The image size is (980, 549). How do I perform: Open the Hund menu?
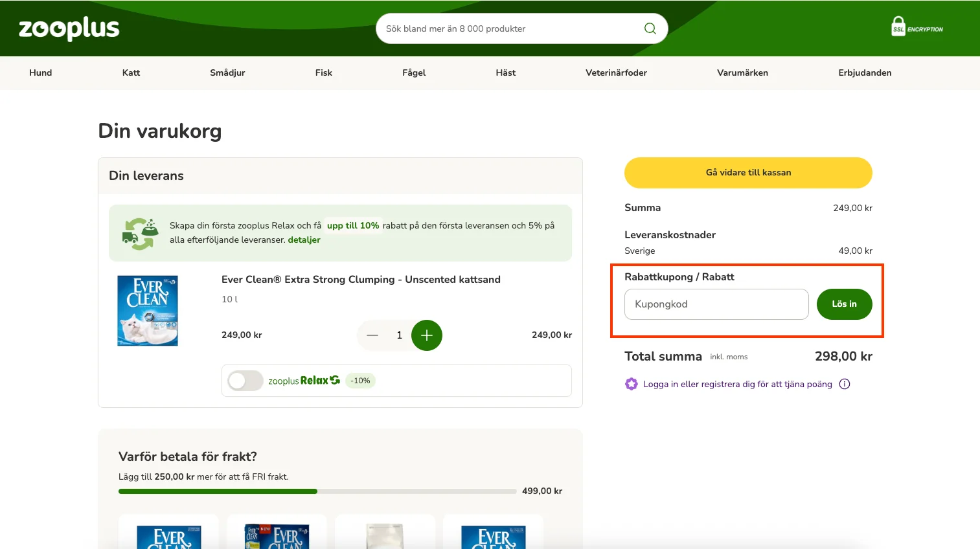pyautogui.click(x=40, y=73)
